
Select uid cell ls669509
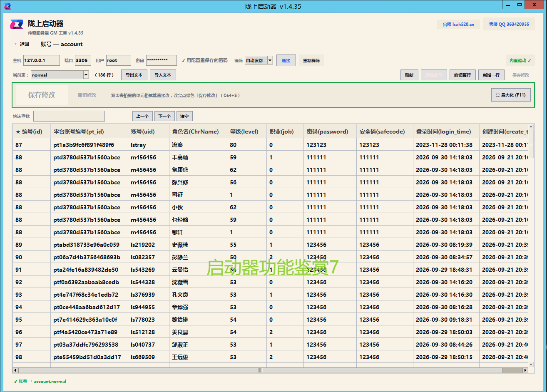click(149, 357)
